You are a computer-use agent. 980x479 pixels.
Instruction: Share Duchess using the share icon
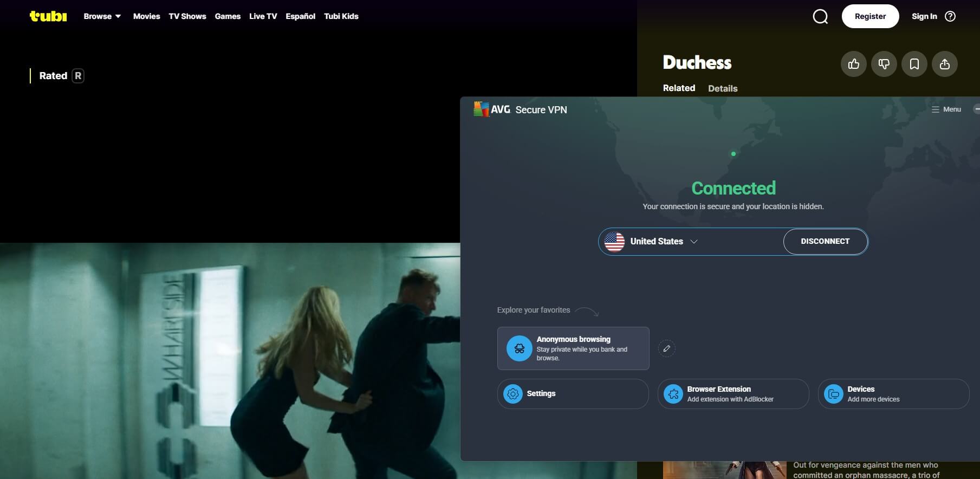click(945, 64)
